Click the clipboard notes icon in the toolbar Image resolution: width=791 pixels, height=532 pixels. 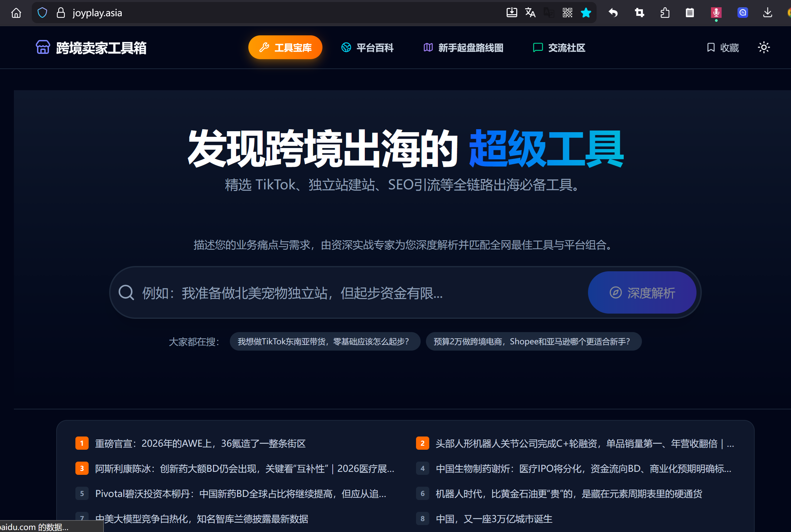point(689,13)
